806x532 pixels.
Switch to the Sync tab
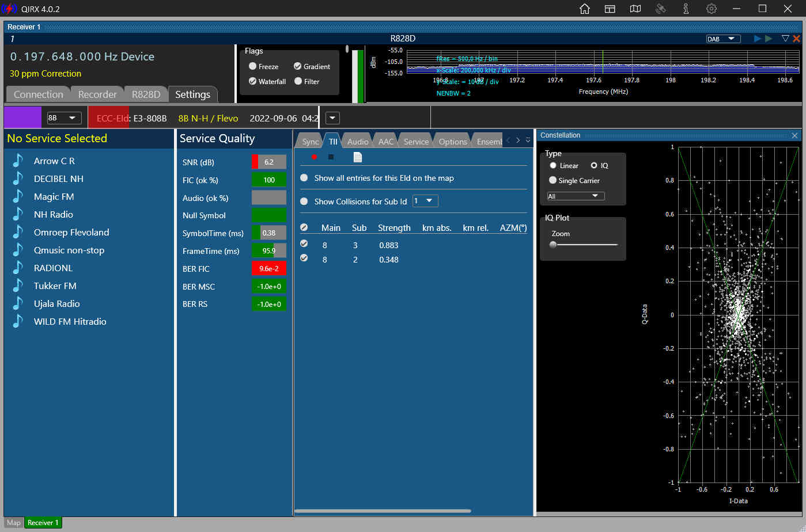click(x=310, y=141)
